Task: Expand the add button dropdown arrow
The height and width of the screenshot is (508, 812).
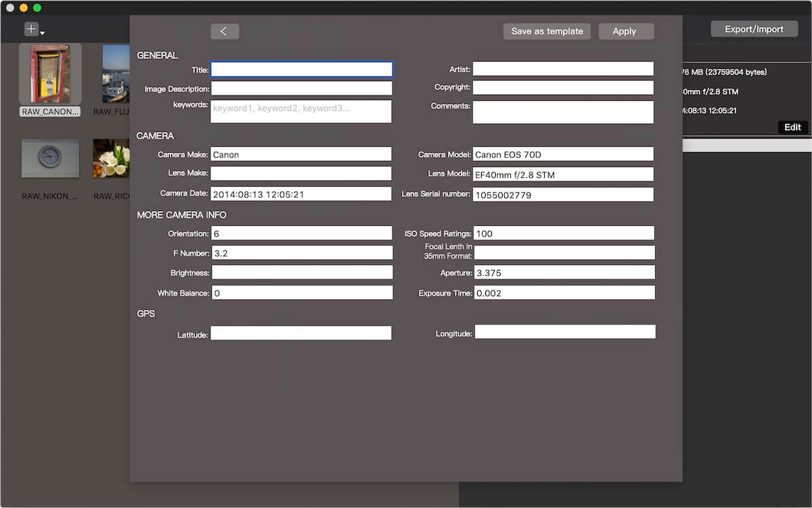Action: [x=43, y=33]
